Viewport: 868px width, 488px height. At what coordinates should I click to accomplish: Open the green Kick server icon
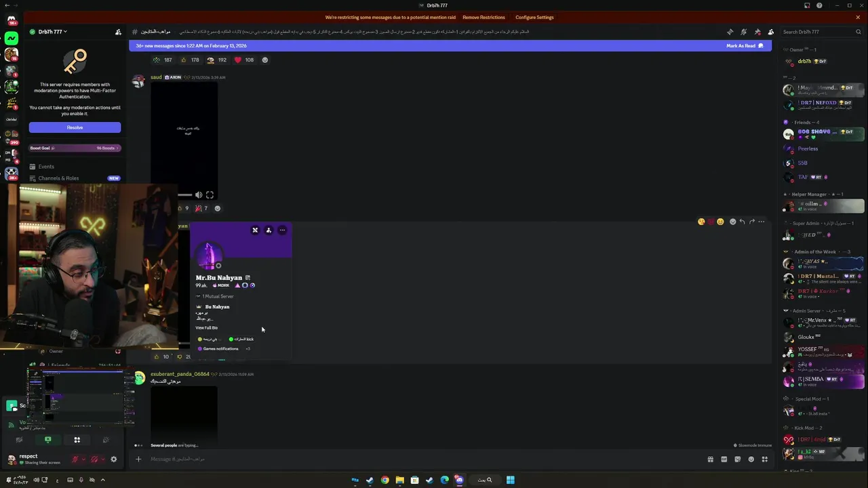tap(12, 39)
